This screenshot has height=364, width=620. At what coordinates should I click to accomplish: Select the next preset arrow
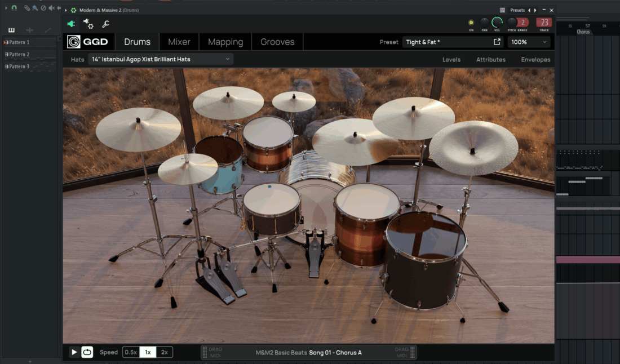[x=535, y=10]
